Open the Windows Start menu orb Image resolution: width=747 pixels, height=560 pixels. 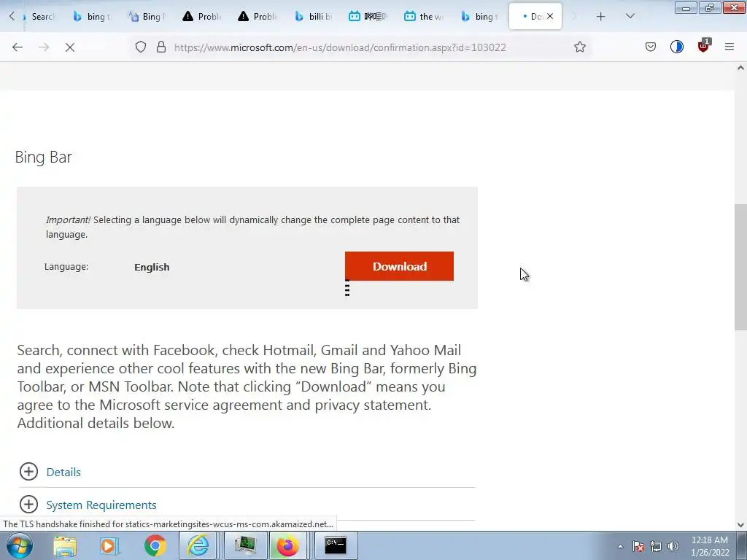point(20,545)
